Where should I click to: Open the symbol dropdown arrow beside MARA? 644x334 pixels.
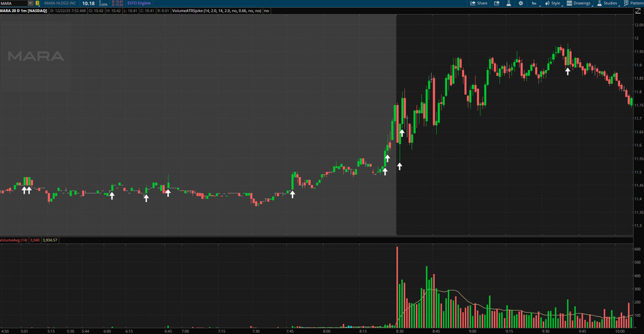point(30,3)
